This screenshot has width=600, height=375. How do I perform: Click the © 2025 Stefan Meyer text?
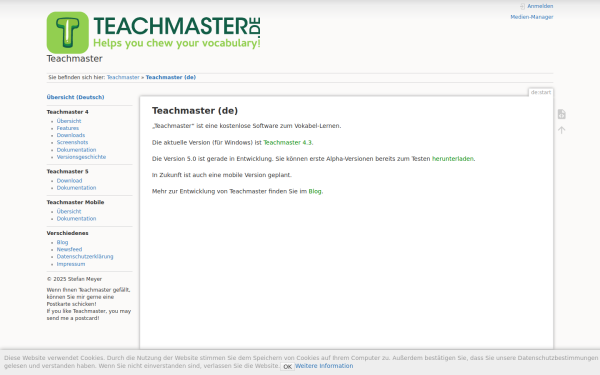74,279
